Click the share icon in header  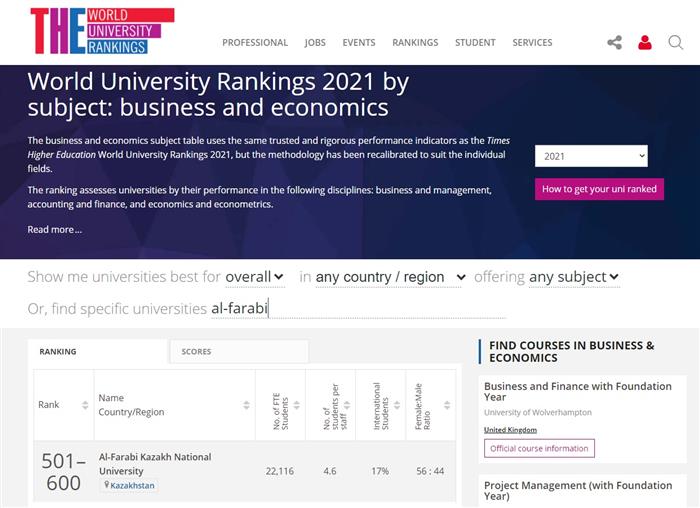614,42
